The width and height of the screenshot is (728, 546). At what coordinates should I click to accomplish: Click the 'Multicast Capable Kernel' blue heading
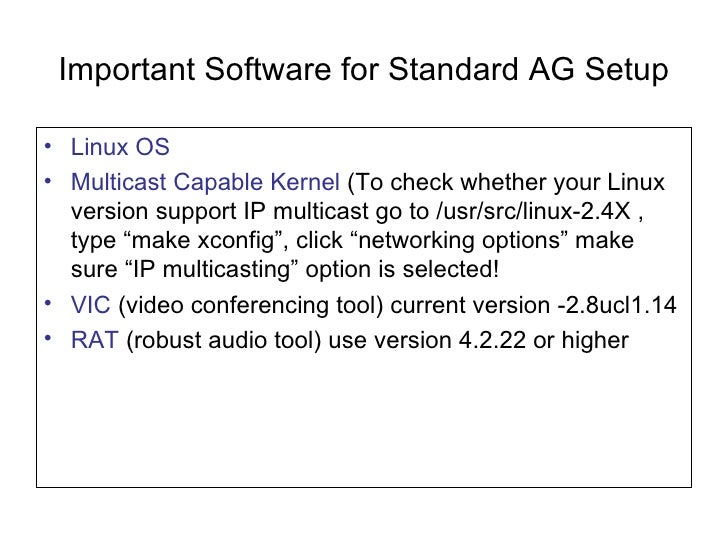(205, 182)
